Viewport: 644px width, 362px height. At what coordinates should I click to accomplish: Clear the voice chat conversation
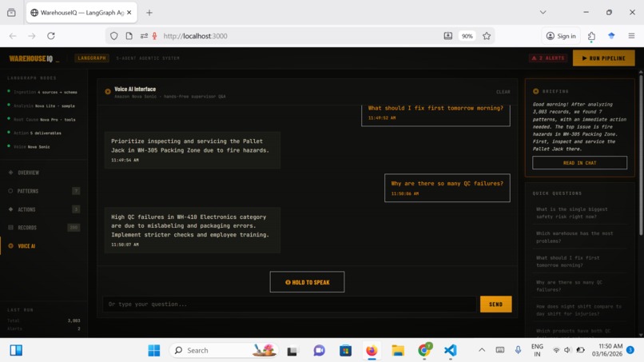[503, 92]
